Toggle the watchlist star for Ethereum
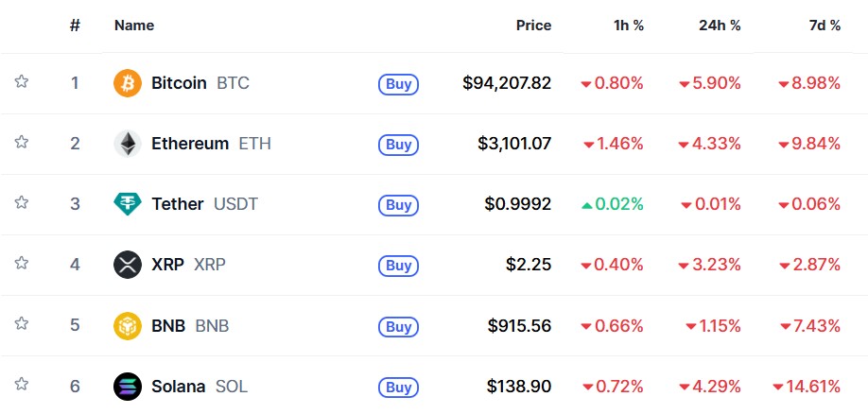This screenshot has height=414, width=868. coord(22,143)
